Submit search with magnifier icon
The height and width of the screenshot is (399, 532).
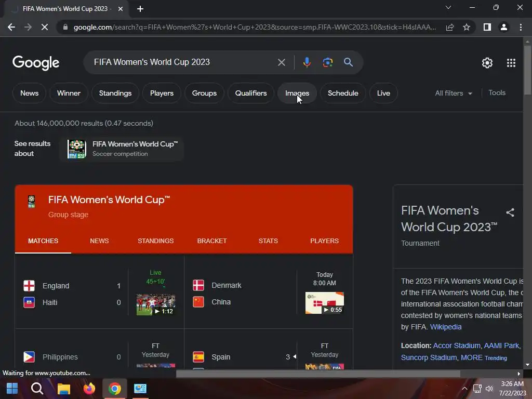point(348,62)
